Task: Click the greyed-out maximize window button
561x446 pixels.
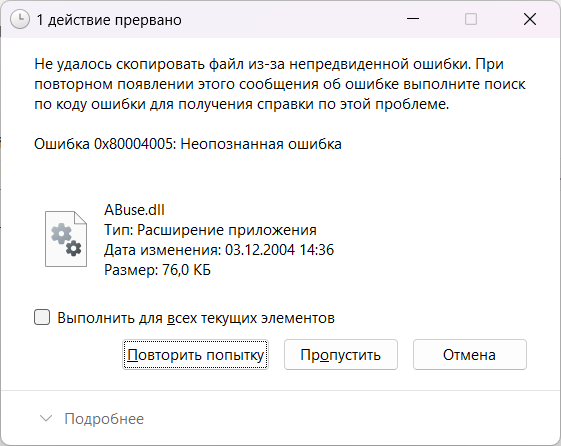Action: pyautogui.click(x=471, y=19)
